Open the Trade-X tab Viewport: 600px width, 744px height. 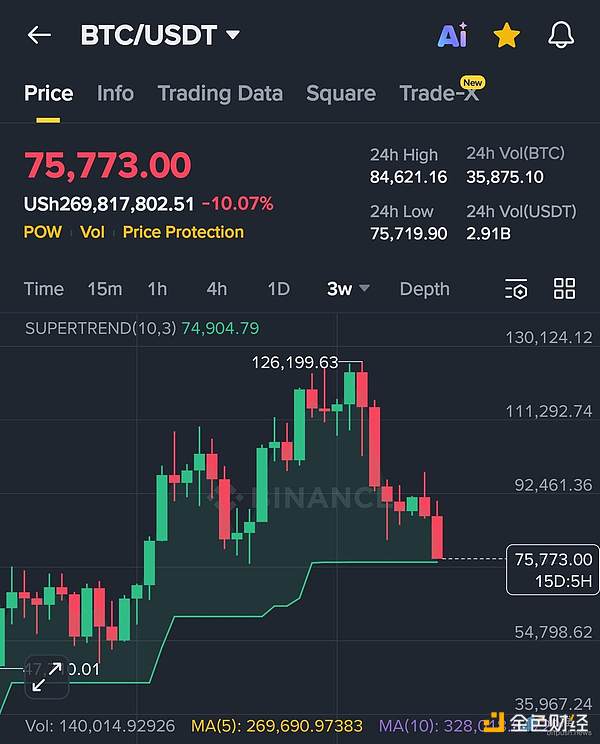coord(439,93)
